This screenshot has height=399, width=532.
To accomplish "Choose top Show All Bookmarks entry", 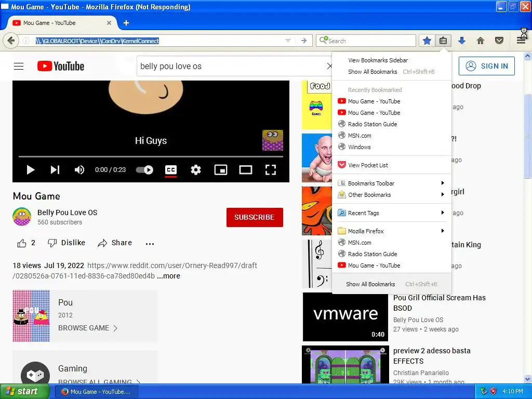I will pyautogui.click(x=391, y=72).
